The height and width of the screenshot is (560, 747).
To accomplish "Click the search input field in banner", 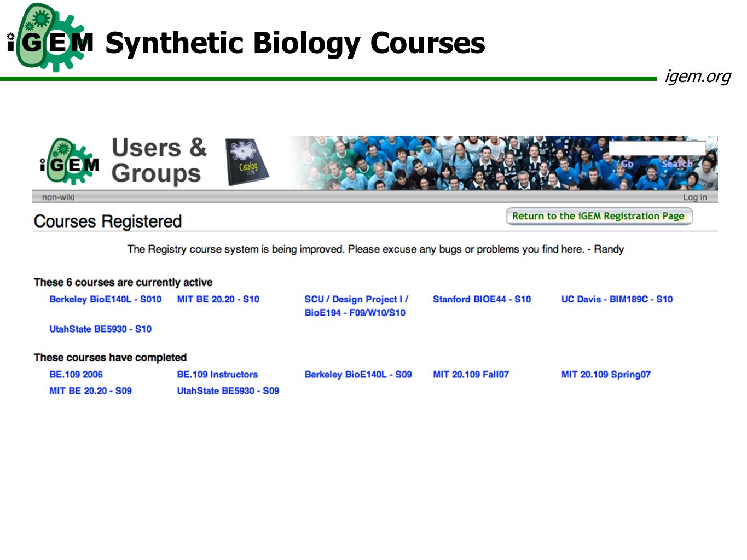I will click(657, 148).
